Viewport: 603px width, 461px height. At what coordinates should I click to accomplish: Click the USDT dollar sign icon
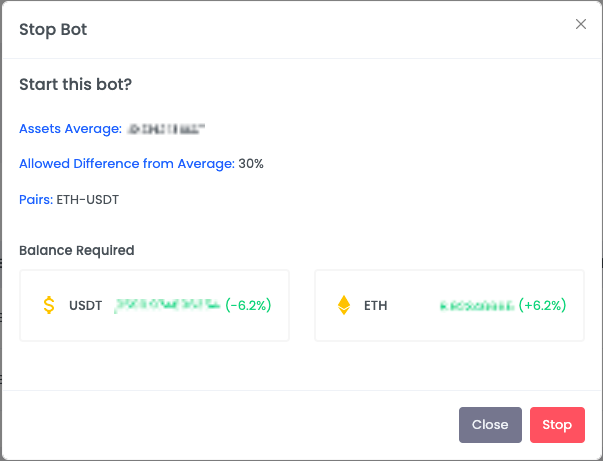(x=49, y=305)
